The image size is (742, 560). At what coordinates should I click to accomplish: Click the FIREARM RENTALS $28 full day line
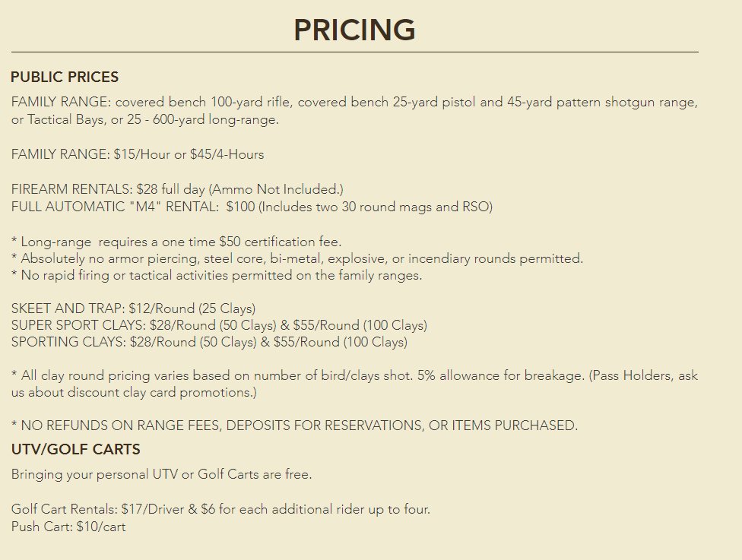click(x=177, y=189)
